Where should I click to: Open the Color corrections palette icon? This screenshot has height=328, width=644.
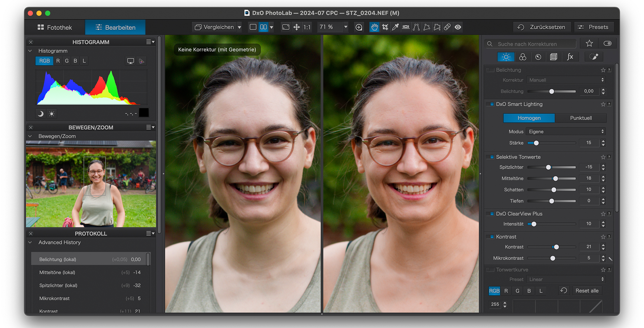point(523,57)
